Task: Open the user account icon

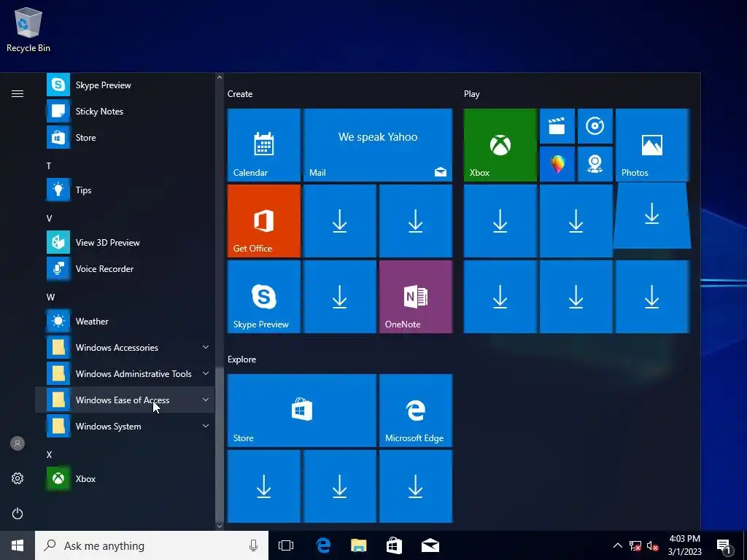Action: click(x=18, y=444)
